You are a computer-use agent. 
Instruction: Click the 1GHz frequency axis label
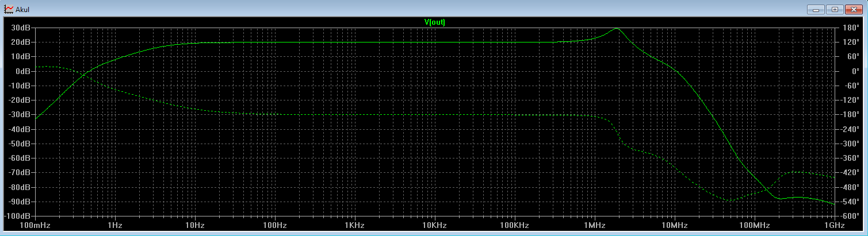pos(834,225)
